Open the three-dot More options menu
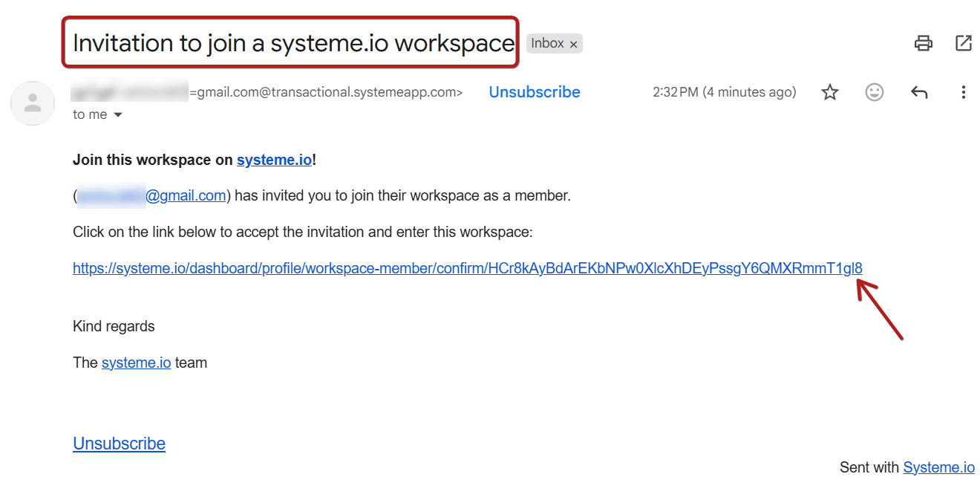 pos(964,92)
